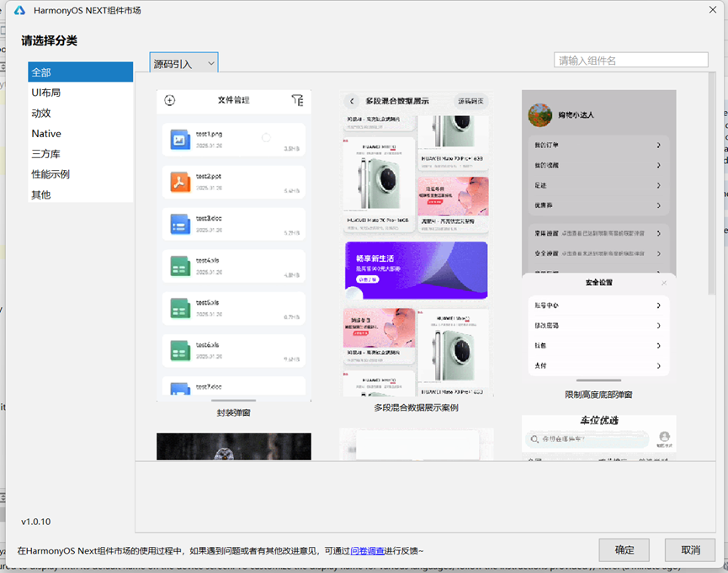Close the HarmonyOS NEXT组件市场 dialog

click(713, 10)
